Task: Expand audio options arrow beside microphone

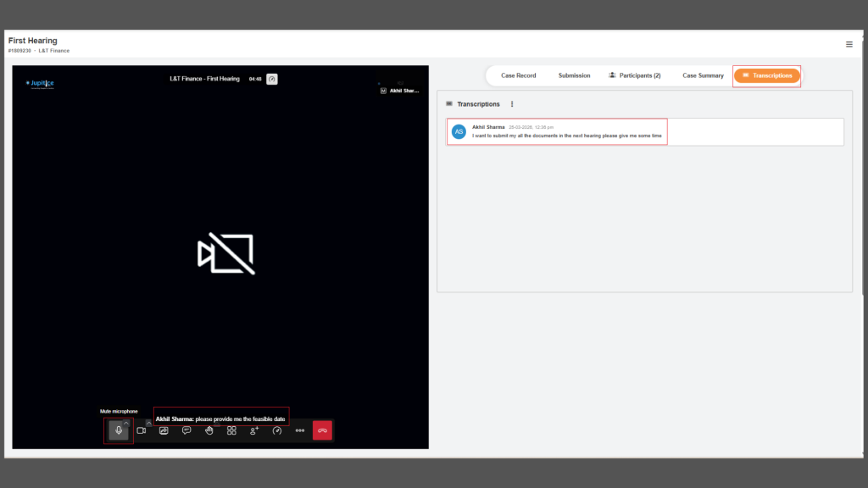Action: pyautogui.click(x=127, y=423)
